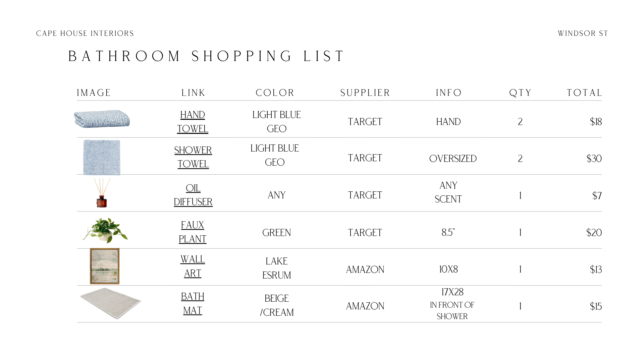Open the Bath Mat link
Image resolution: width=644 pixels, height=362 pixels.
(193, 303)
